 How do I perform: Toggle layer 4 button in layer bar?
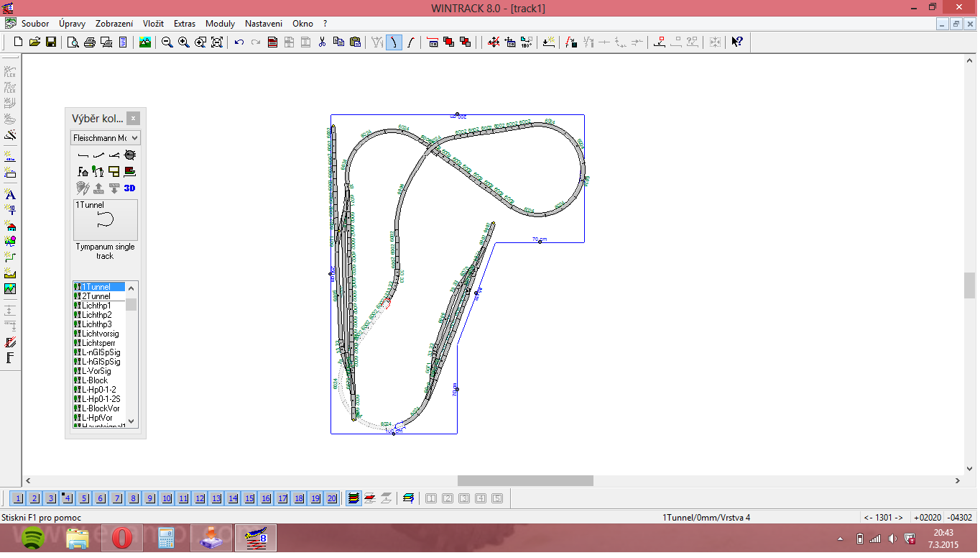tap(68, 498)
